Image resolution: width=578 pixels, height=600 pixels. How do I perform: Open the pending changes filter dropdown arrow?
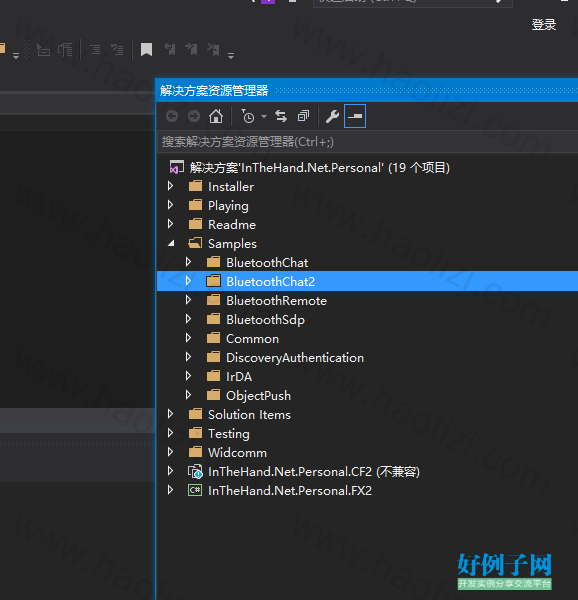click(264, 116)
